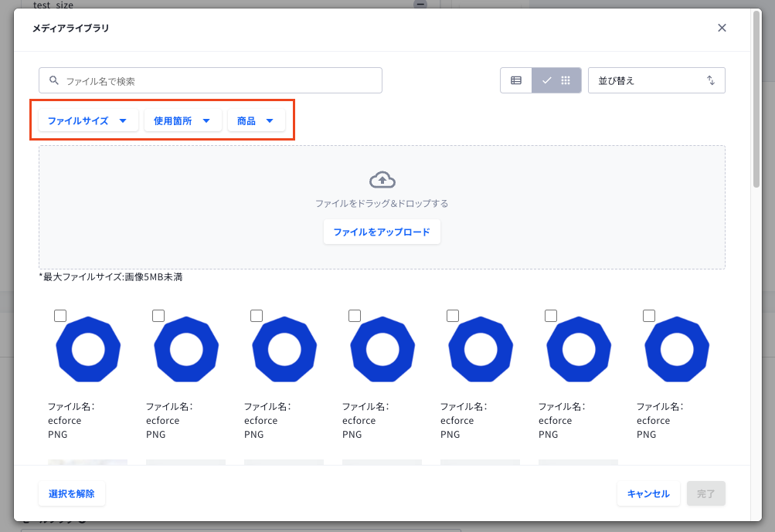Image resolution: width=775 pixels, height=532 pixels.
Task: Open the 使用箇所 filter dropdown
Action: pos(182,120)
